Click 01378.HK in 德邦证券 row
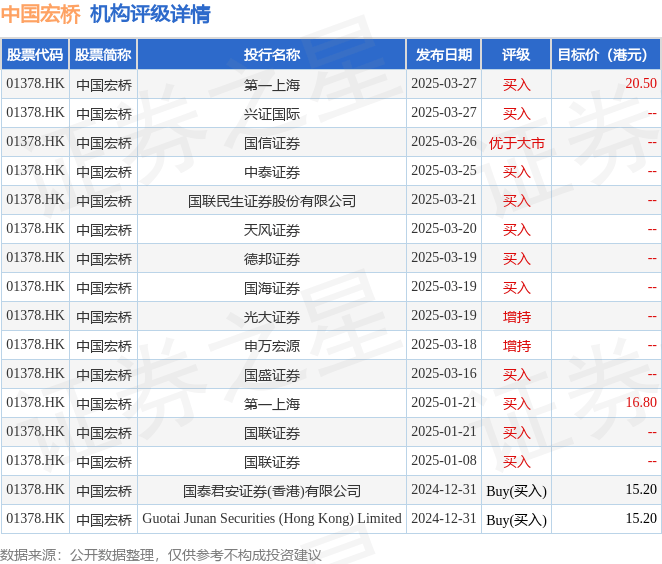 tap(35, 258)
